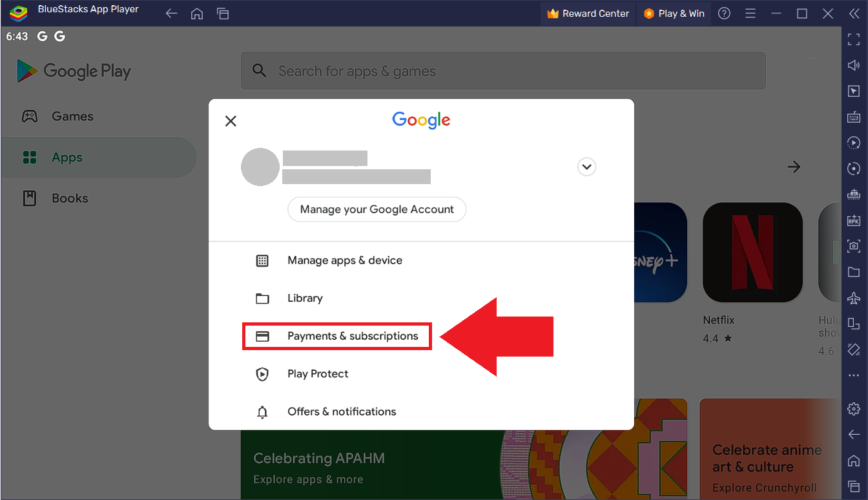The image size is (868, 500).
Task: Select Payments & subscriptions
Action: coord(337,337)
